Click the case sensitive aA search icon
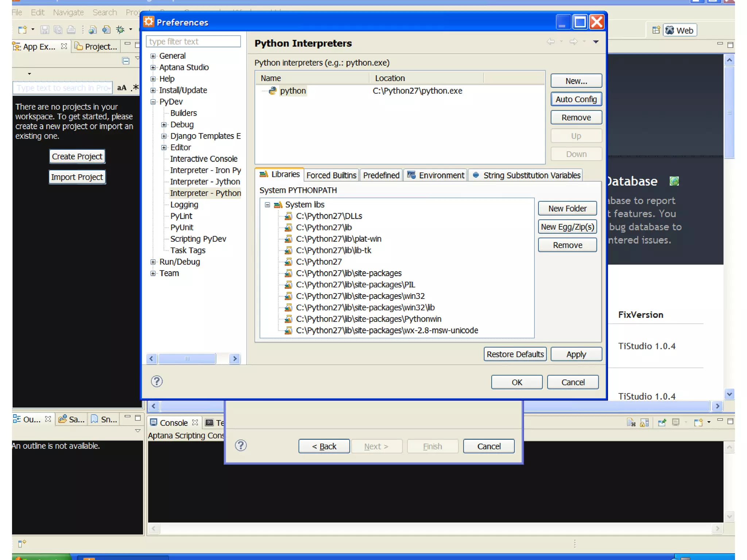The height and width of the screenshot is (560, 747). [121, 88]
